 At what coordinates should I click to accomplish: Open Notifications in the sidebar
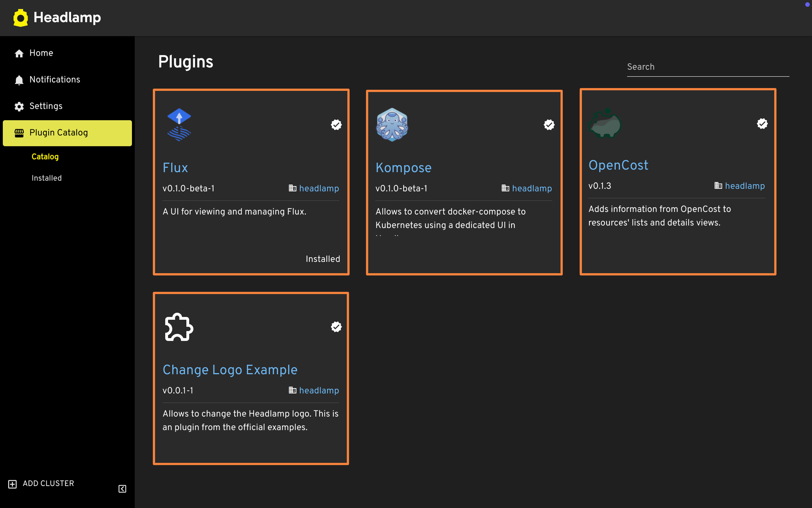(x=67, y=80)
